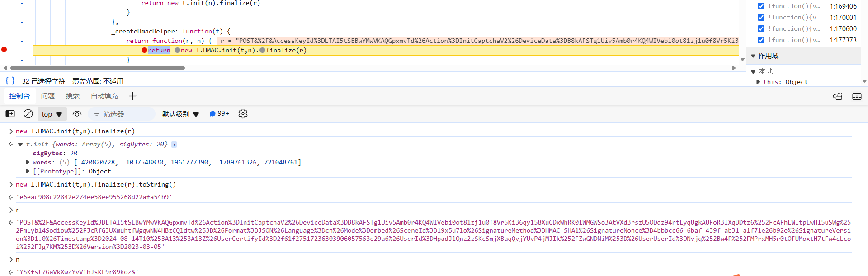The width and height of the screenshot is (868, 276).
Task: Collapse the 作用域 scope section
Action: tap(753, 56)
